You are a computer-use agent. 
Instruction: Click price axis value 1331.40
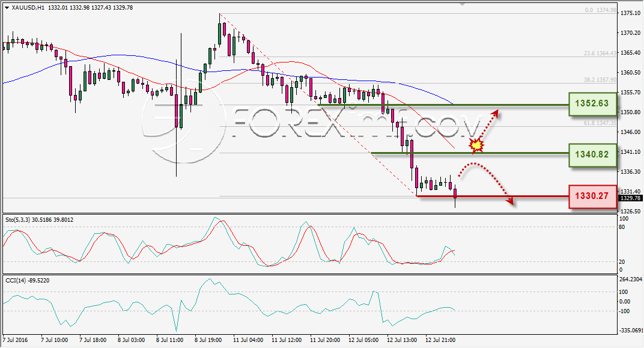[630, 192]
